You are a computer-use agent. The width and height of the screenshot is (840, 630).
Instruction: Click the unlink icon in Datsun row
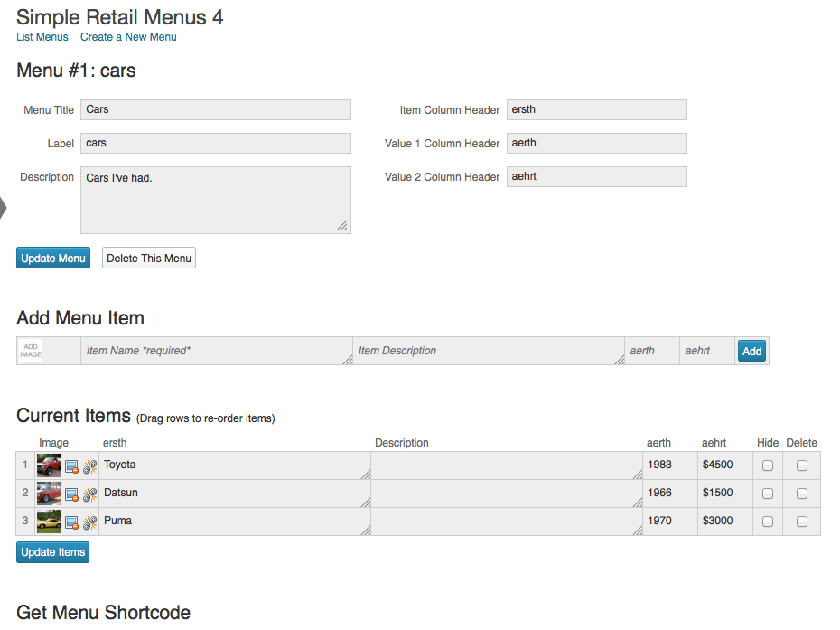(x=89, y=495)
